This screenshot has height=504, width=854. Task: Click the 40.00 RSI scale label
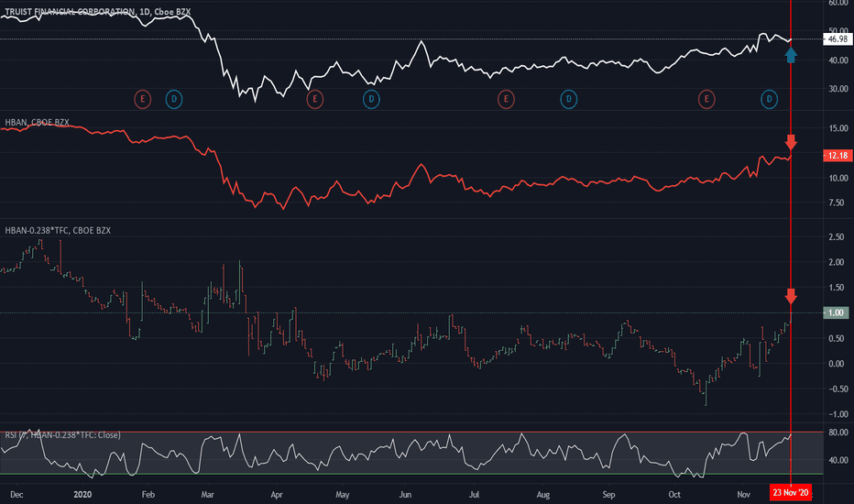point(838,460)
